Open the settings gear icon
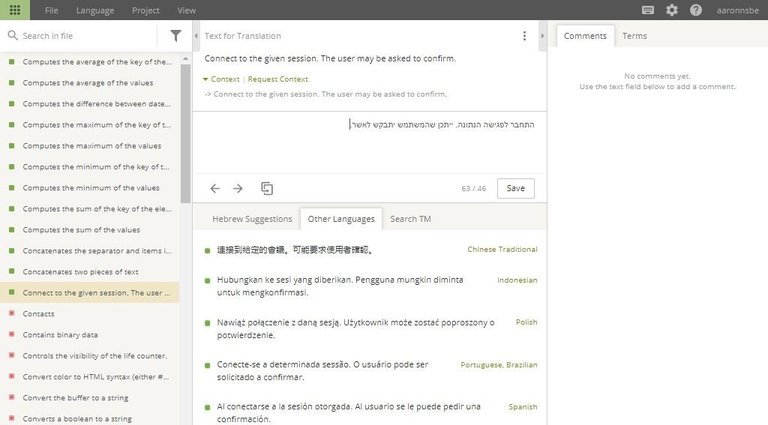 [x=671, y=10]
